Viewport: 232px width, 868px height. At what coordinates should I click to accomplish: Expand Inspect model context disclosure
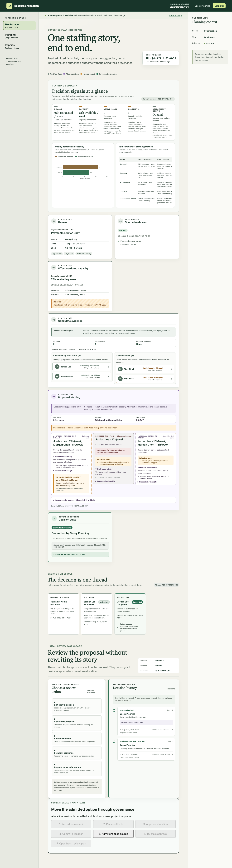point(113,500)
